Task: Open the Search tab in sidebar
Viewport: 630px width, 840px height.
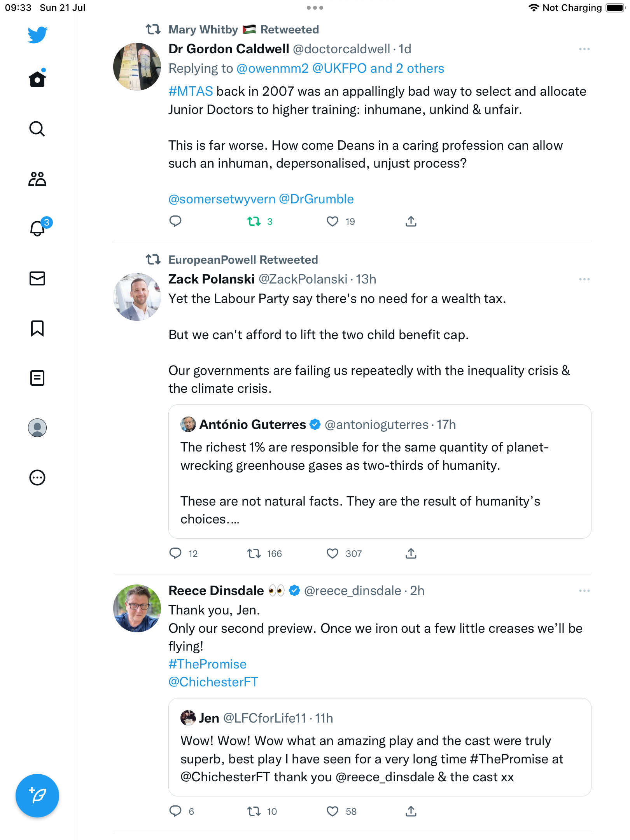Action: [x=37, y=129]
